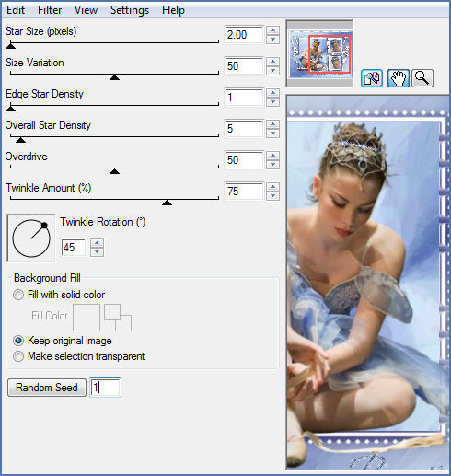Select the hand pan tool
This screenshot has height=476, width=451.
click(x=398, y=78)
